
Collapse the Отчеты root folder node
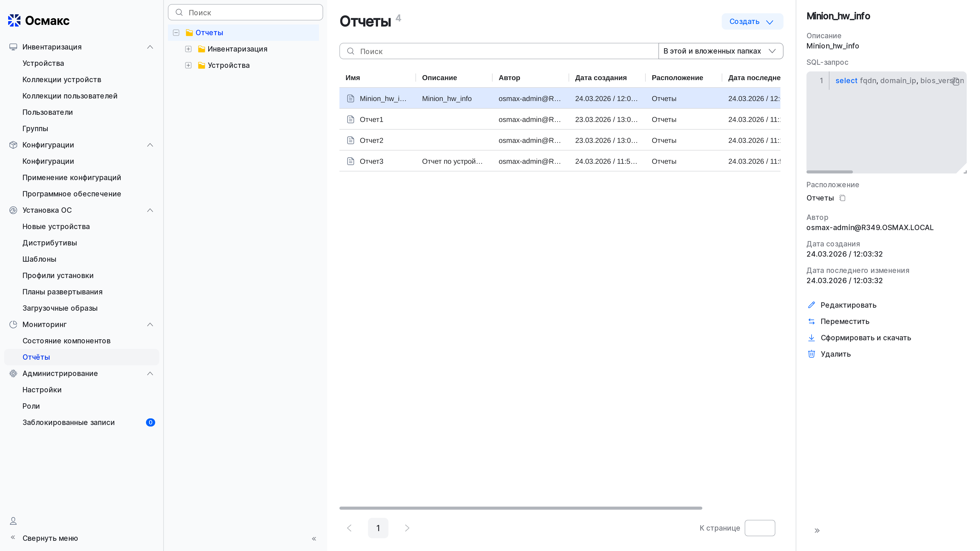(176, 33)
